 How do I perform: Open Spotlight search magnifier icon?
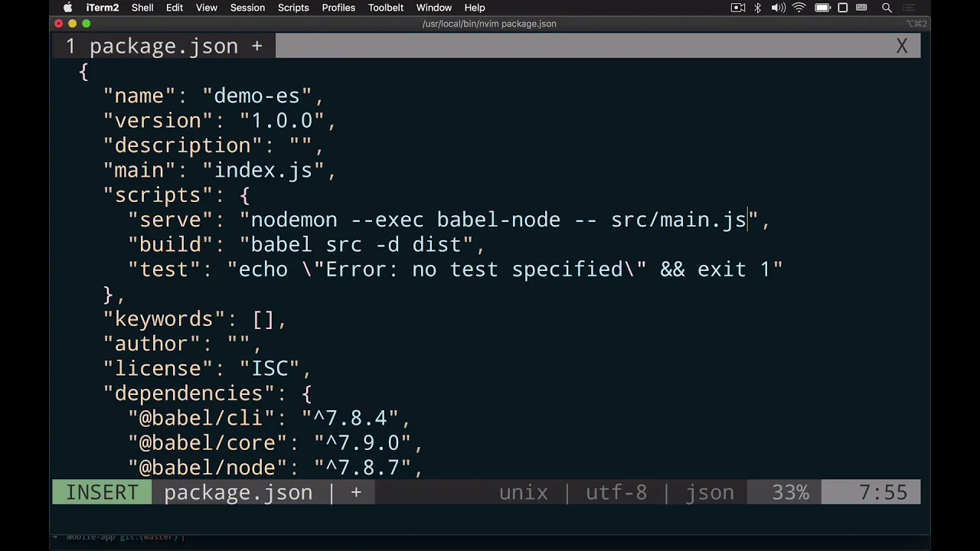pyautogui.click(x=887, y=8)
